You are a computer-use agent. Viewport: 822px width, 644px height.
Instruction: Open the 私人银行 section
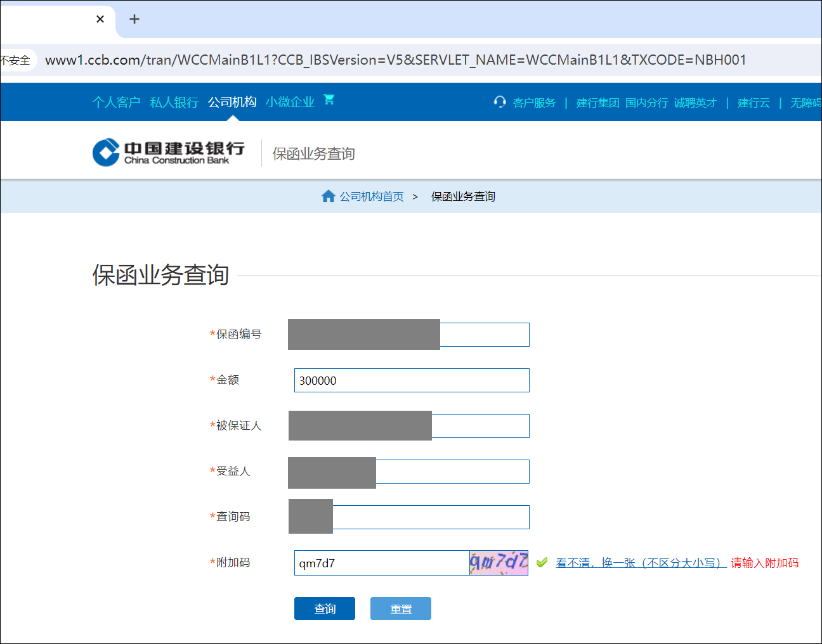tap(174, 101)
